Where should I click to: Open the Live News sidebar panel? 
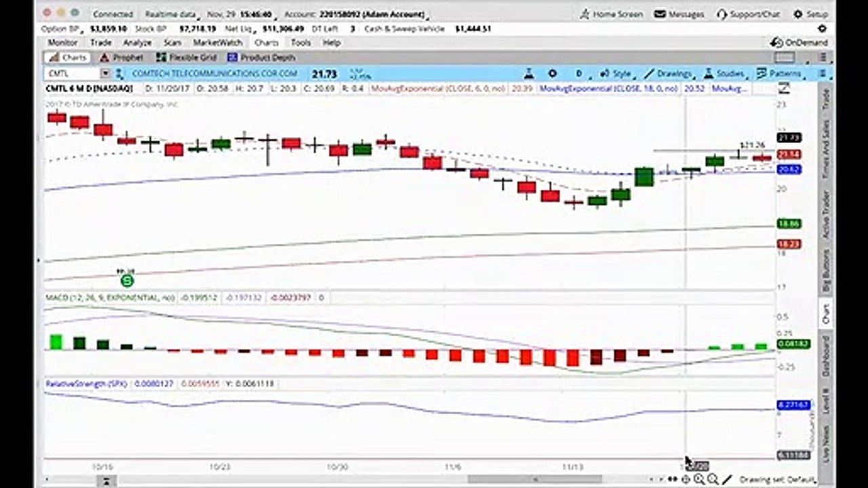826,445
